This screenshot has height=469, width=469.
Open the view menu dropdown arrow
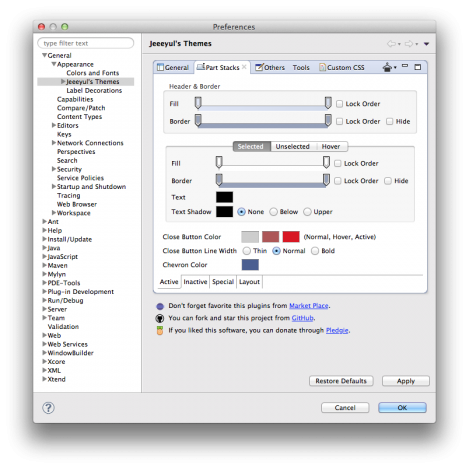click(426, 44)
